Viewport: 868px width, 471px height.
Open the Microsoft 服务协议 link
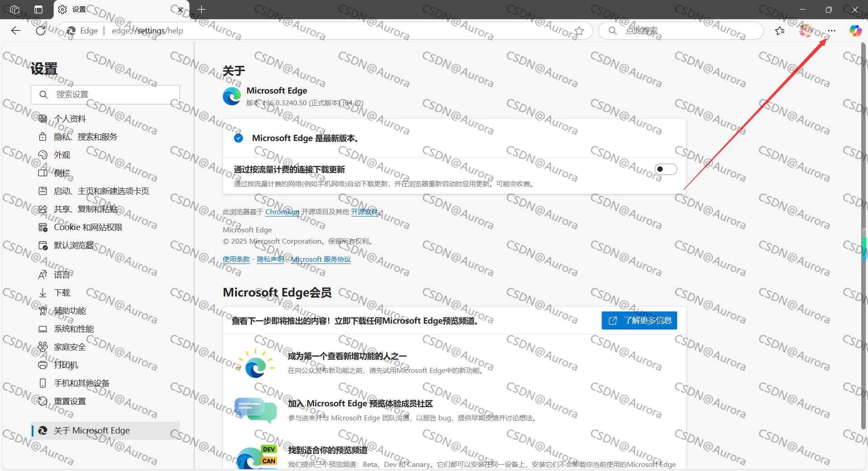pos(321,259)
